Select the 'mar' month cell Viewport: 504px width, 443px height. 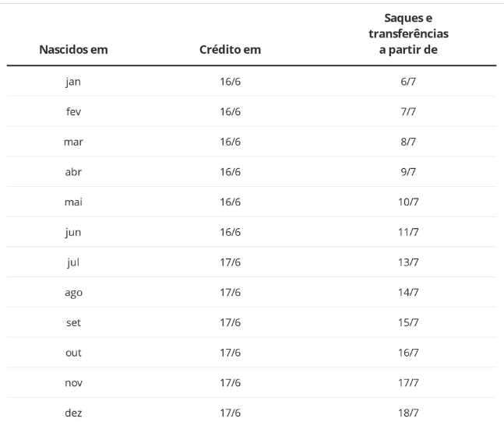click(73, 142)
